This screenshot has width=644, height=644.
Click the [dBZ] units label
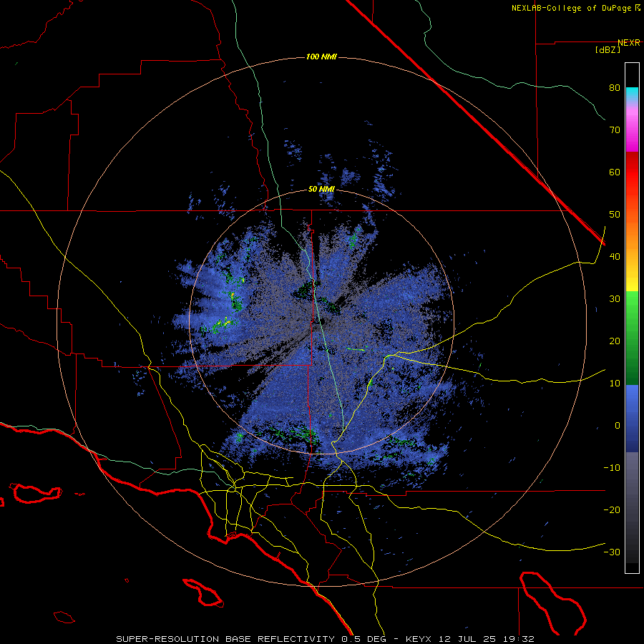[x=608, y=50]
